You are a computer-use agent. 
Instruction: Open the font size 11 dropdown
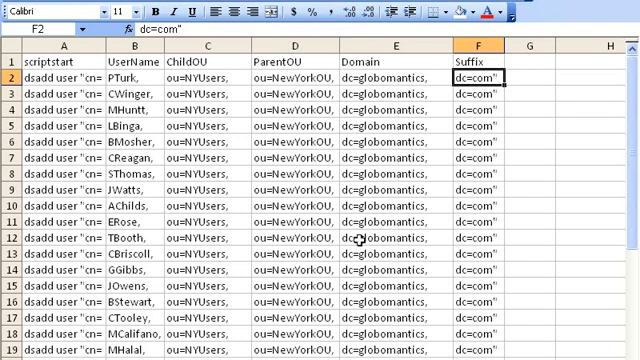click(x=136, y=12)
